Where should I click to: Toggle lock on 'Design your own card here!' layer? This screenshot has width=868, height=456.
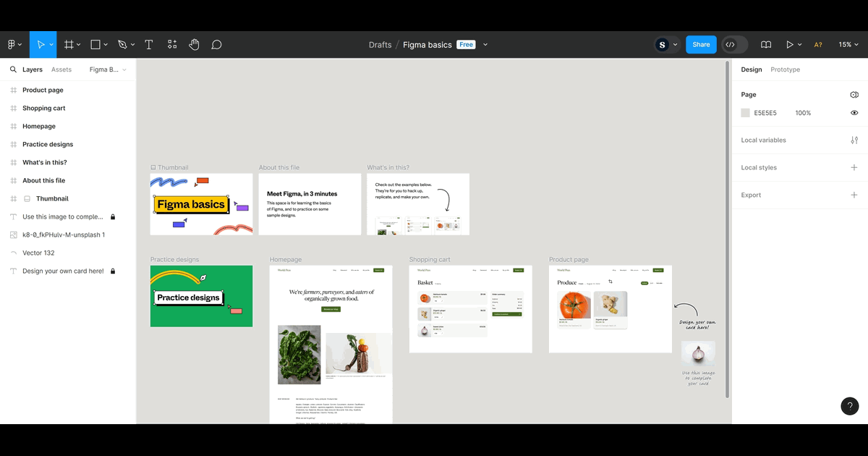click(113, 271)
